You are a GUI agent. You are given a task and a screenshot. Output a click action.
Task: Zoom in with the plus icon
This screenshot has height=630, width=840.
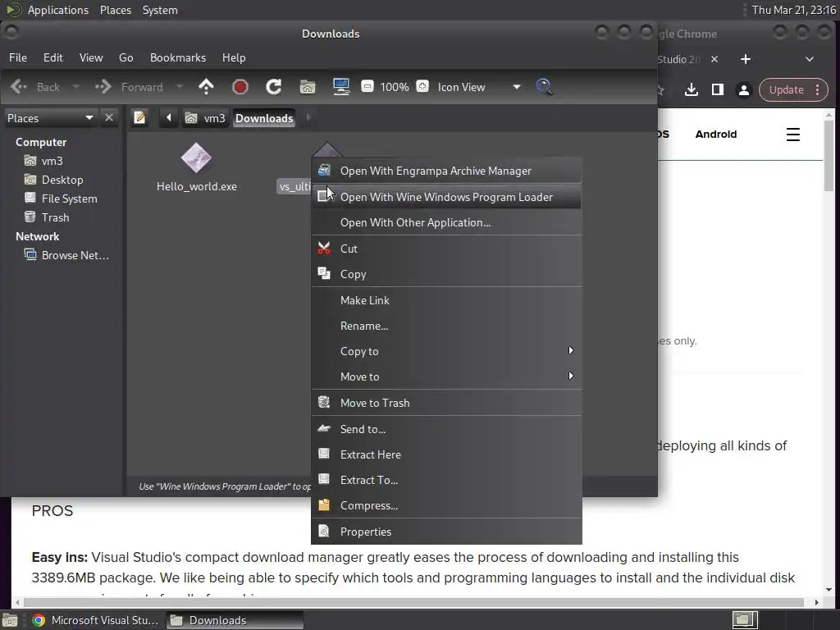tap(422, 86)
